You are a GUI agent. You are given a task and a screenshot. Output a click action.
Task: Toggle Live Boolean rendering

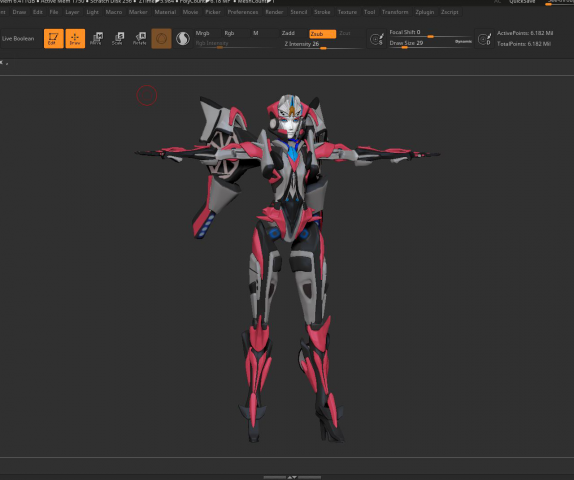[x=18, y=38]
